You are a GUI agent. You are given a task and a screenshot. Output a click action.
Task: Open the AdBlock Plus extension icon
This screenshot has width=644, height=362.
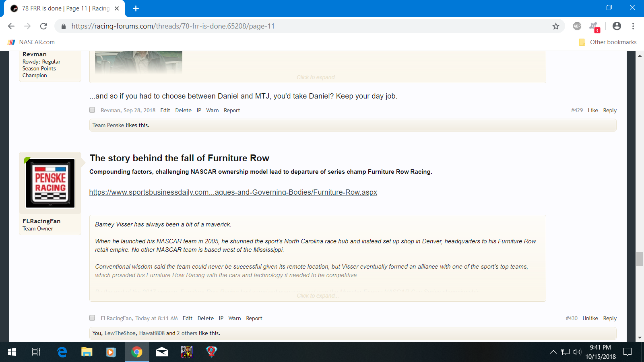tap(577, 26)
